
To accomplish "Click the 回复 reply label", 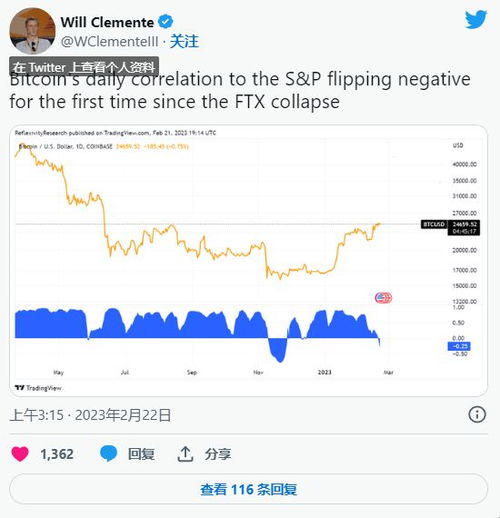I will tap(141, 454).
